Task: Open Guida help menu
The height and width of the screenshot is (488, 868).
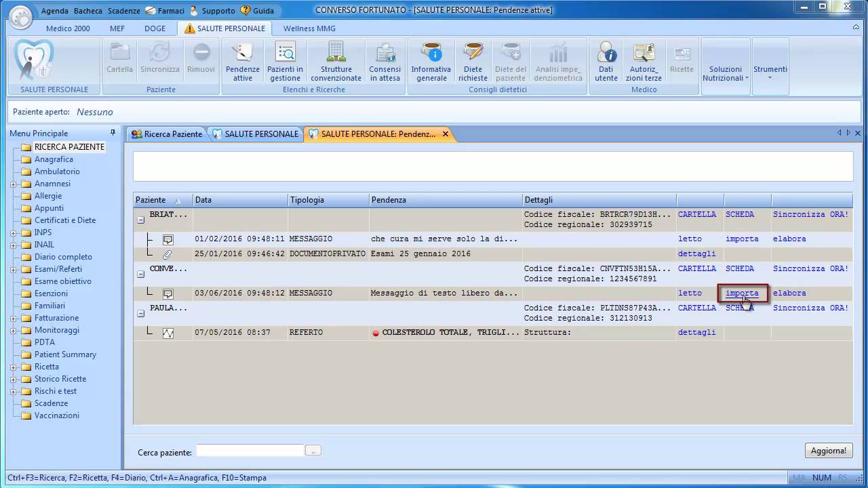Action: 257,10
